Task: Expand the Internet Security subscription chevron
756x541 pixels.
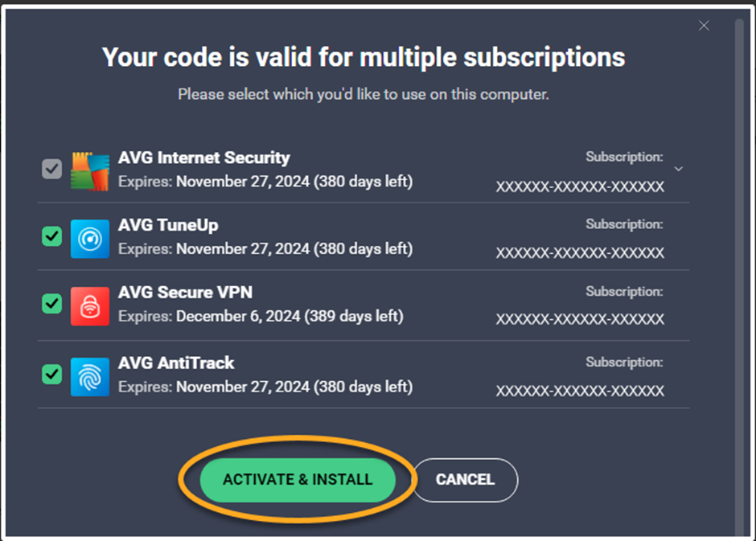Action: [x=679, y=169]
